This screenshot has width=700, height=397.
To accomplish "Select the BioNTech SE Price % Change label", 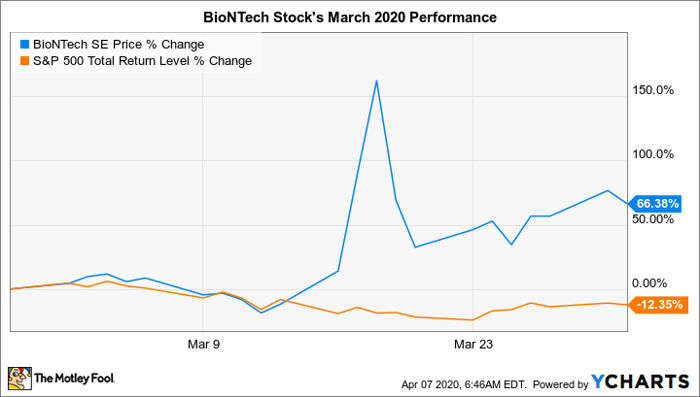I will pyautogui.click(x=118, y=45).
